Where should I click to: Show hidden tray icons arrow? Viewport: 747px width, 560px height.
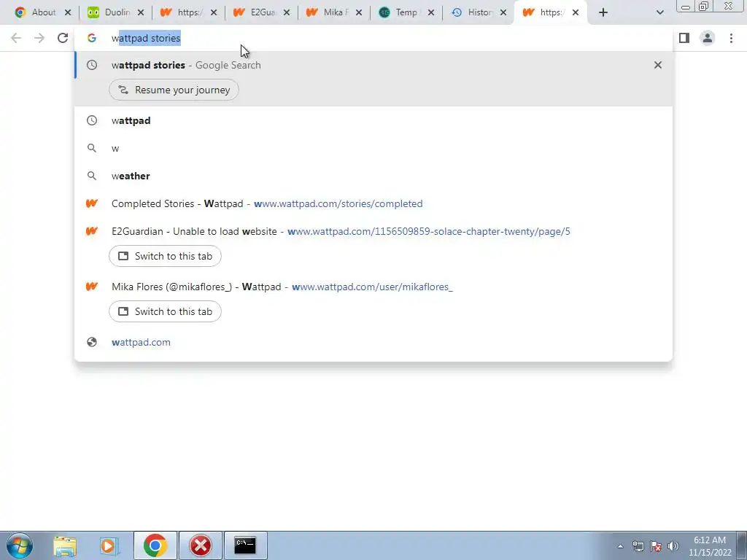[x=620, y=546]
